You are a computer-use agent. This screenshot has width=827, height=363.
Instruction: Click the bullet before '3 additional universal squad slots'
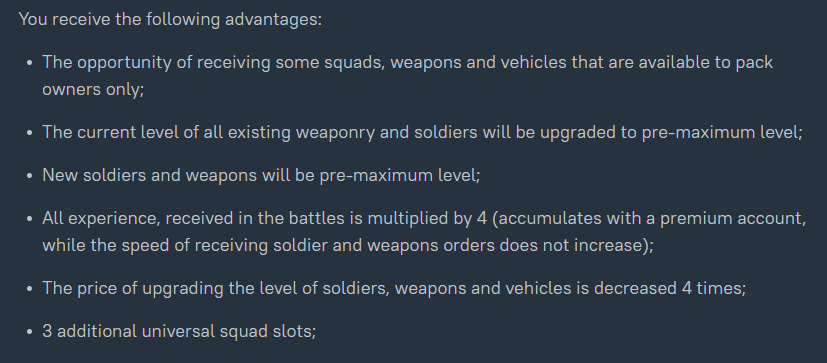pyautogui.click(x=30, y=332)
